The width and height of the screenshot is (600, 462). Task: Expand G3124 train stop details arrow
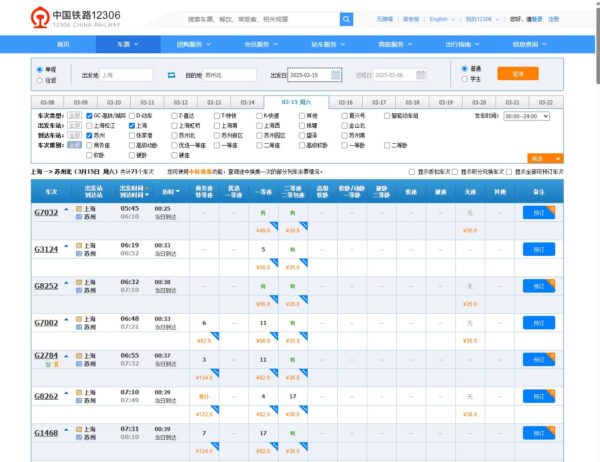point(67,248)
